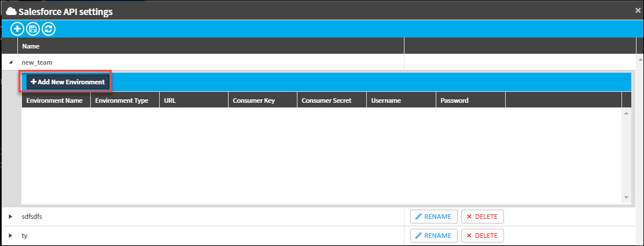Viewport: 644px width, 246px height.
Task: Click Add New Environment button
Action: click(x=68, y=82)
